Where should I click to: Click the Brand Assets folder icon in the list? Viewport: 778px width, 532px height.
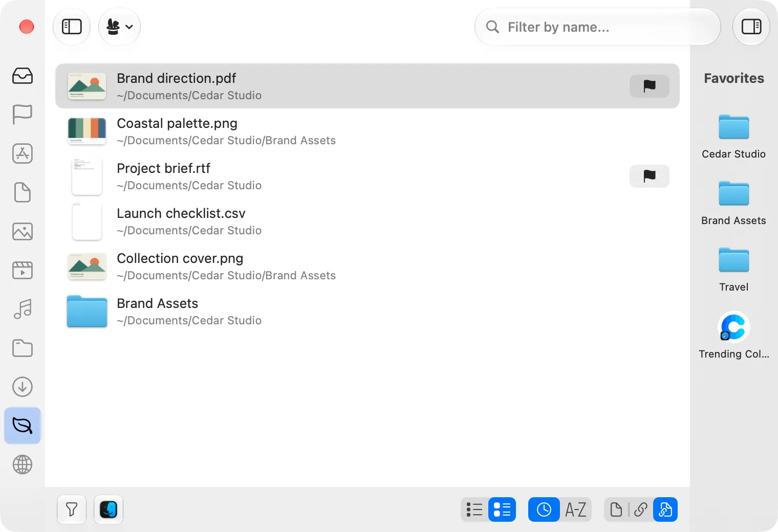coord(87,311)
